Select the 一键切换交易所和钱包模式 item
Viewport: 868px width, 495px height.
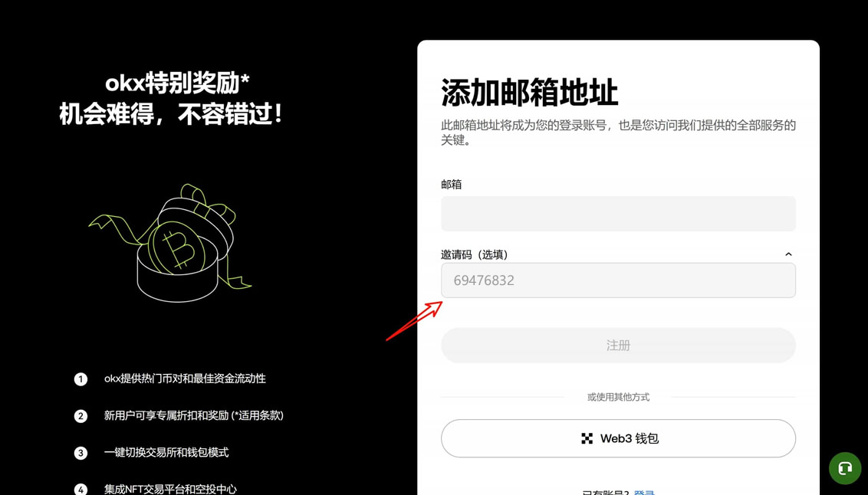tap(166, 452)
